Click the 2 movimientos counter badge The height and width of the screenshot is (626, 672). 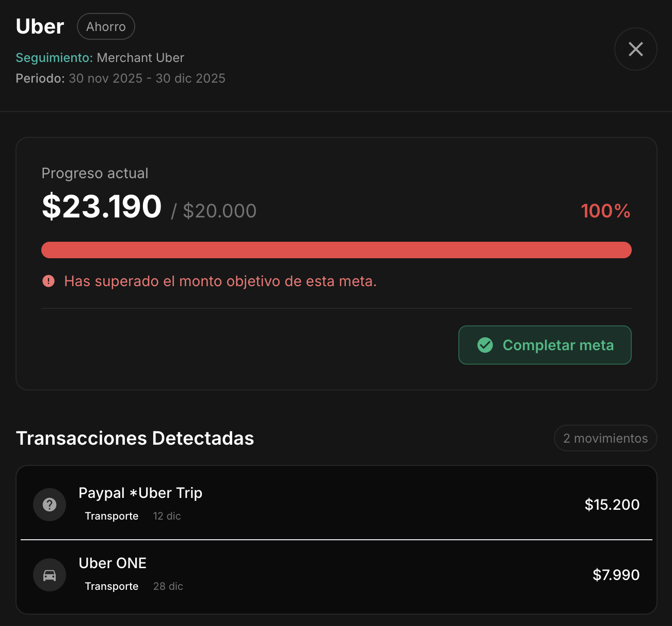coord(605,439)
